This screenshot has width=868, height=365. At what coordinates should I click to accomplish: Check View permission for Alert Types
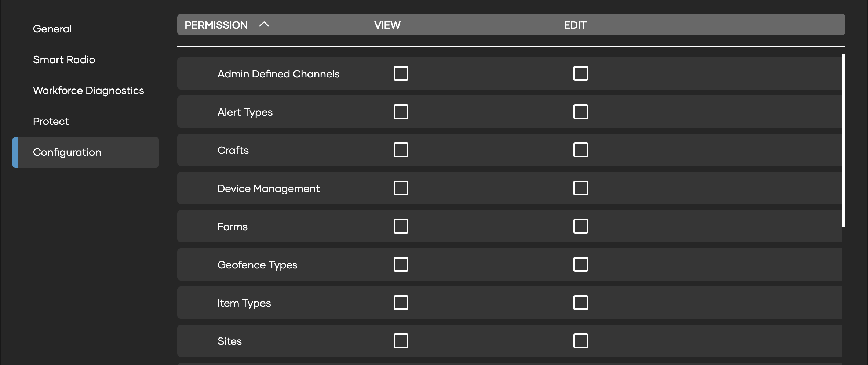(401, 112)
